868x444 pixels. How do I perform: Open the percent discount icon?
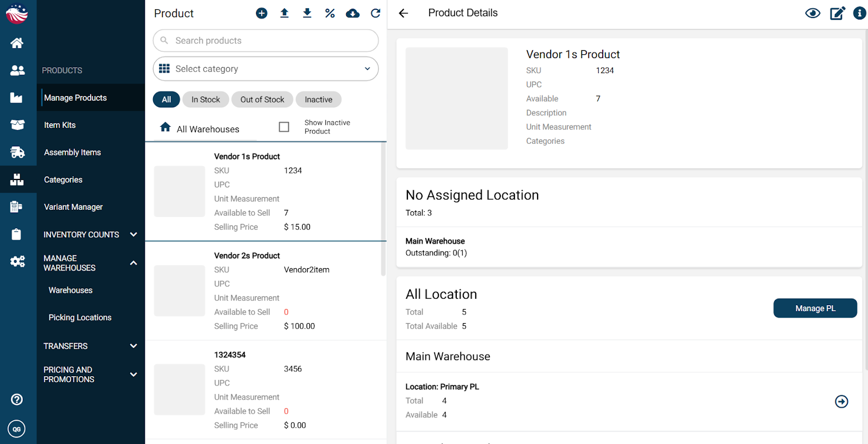point(330,14)
